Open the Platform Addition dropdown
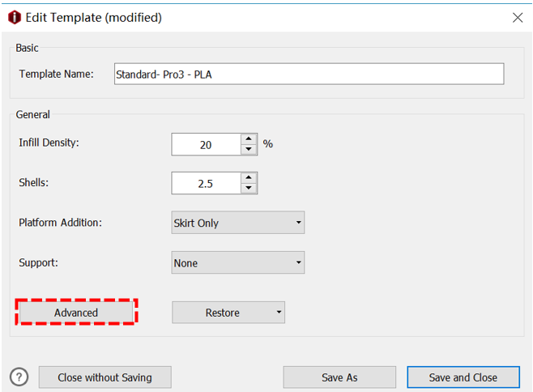 238,223
